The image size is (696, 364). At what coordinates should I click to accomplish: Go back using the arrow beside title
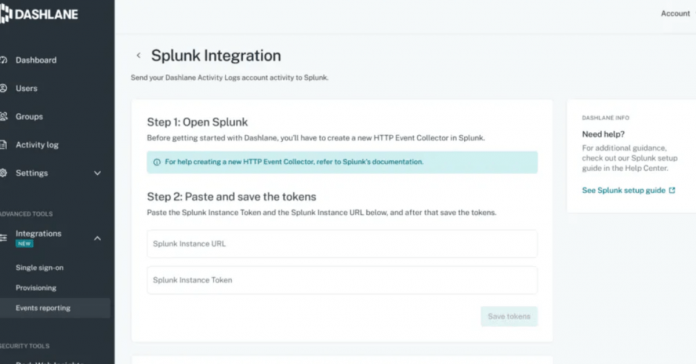(138, 55)
